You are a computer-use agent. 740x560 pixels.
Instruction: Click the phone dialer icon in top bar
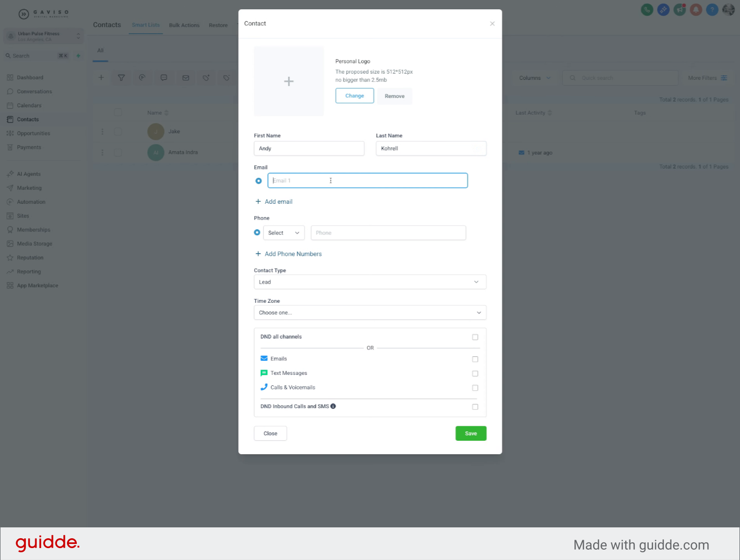click(647, 9)
